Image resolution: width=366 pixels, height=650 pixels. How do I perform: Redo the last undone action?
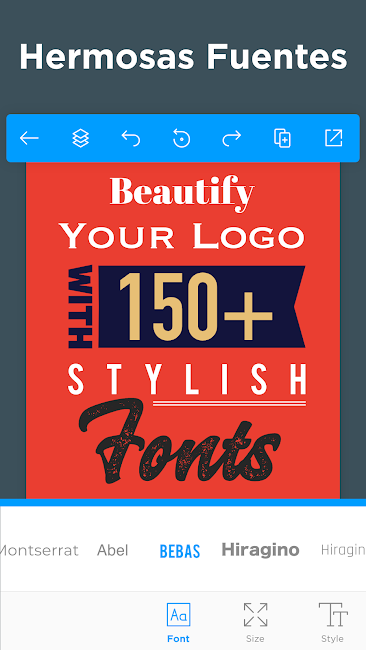232,138
